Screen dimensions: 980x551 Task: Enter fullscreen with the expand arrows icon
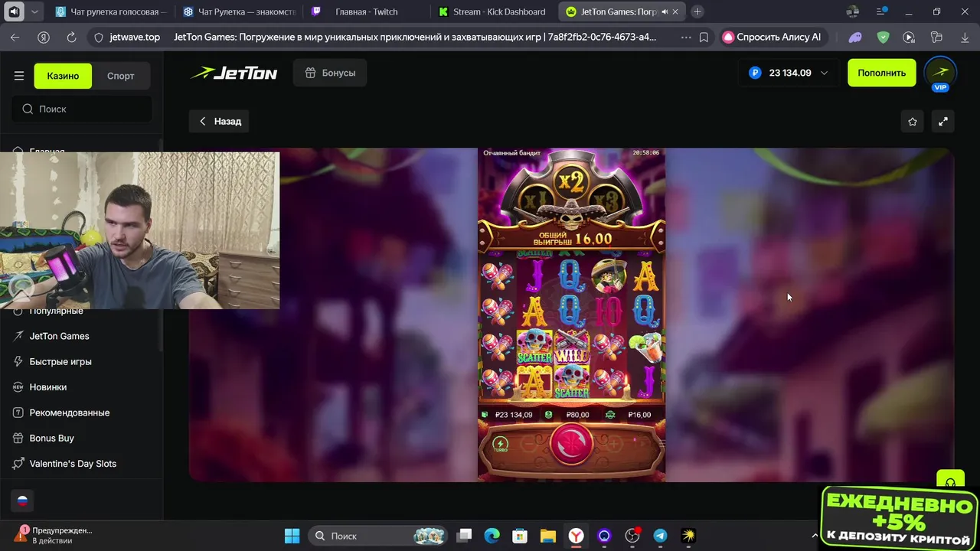point(943,121)
